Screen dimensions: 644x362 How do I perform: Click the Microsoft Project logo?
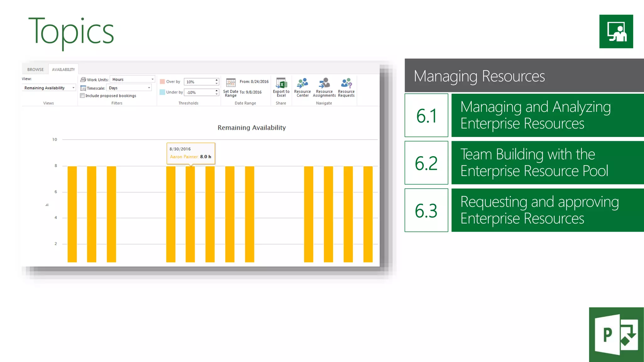[x=616, y=335]
